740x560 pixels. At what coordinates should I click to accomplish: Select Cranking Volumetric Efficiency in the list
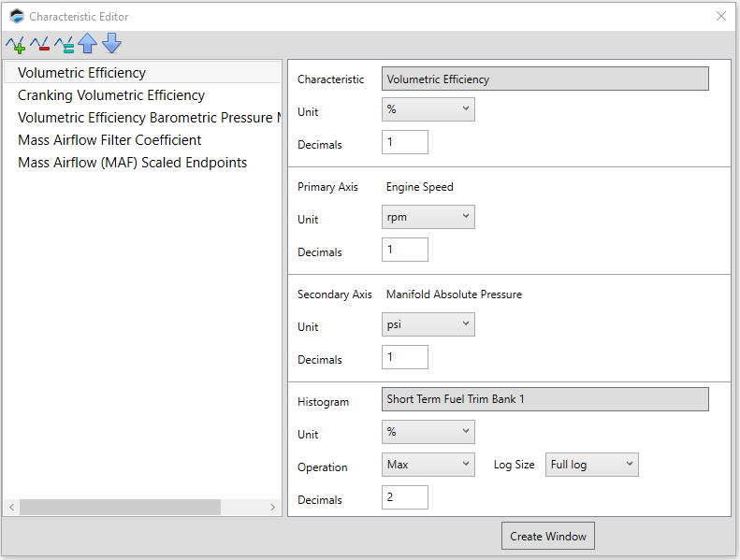111,95
